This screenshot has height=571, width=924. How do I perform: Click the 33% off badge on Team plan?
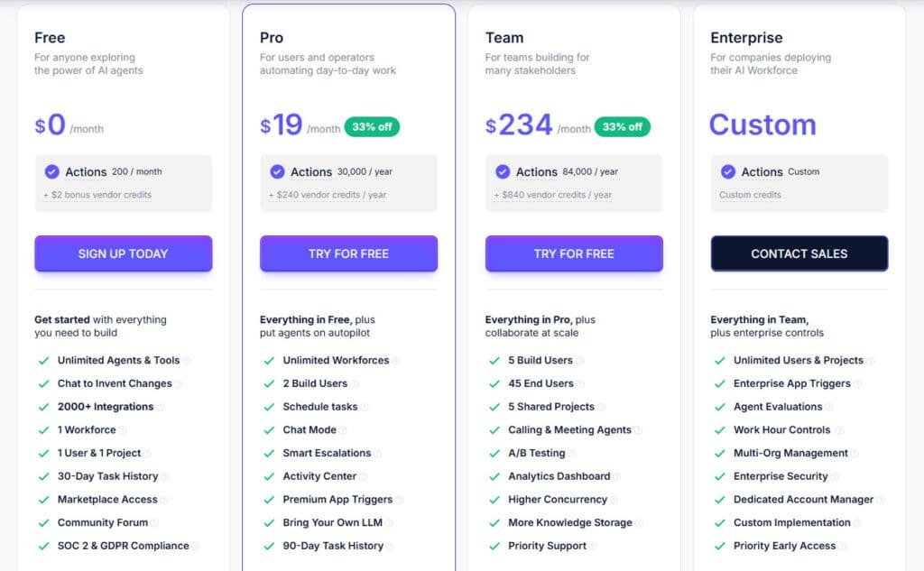[622, 126]
